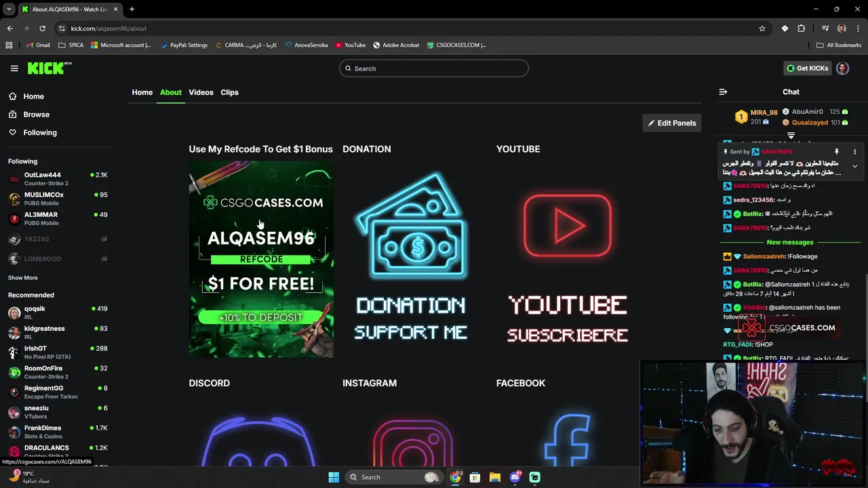Open offline TAZZ92 channel
The height and width of the screenshot is (488, 868).
58,239
